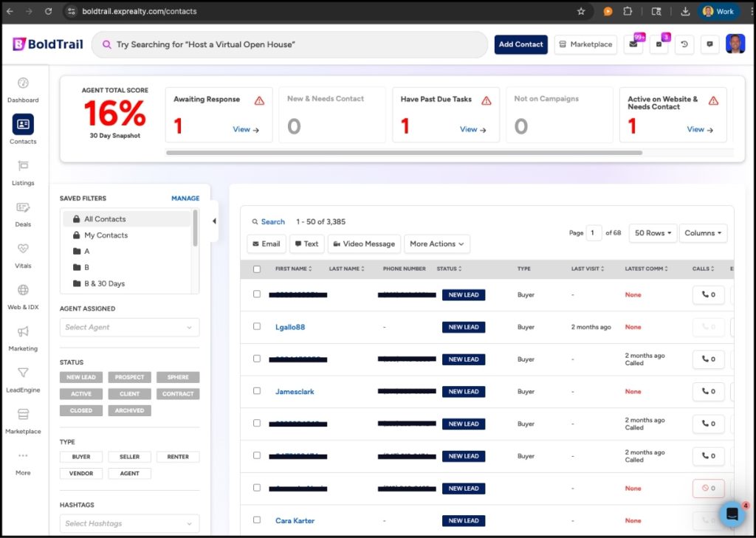This screenshot has height=538, width=756.
Task: Click the page number input field
Action: (x=594, y=232)
